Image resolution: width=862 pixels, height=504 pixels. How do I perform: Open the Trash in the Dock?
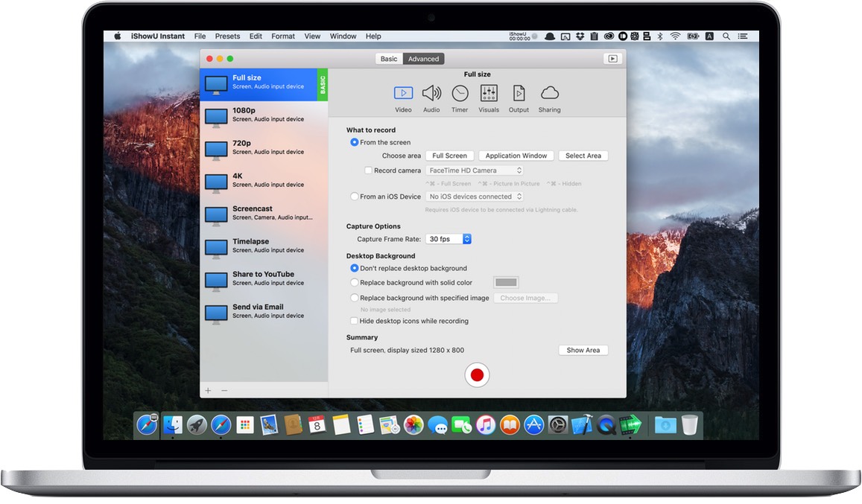[x=689, y=425]
